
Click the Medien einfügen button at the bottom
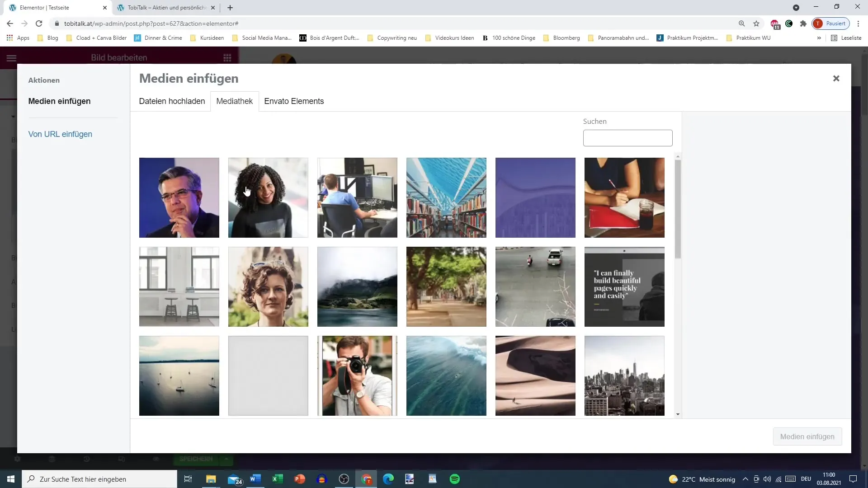(807, 436)
